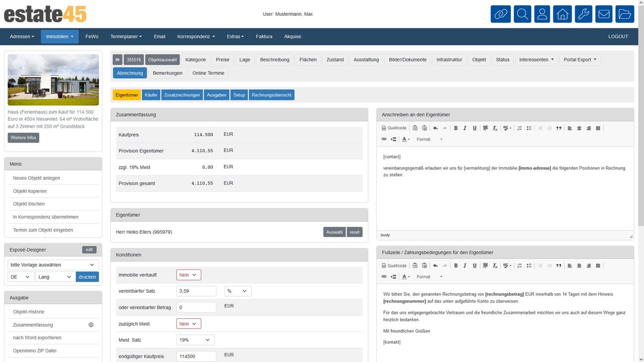Open 'bitte Vorlage auswählen' template dropdown

pyautogui.click(x=53, y=264)
